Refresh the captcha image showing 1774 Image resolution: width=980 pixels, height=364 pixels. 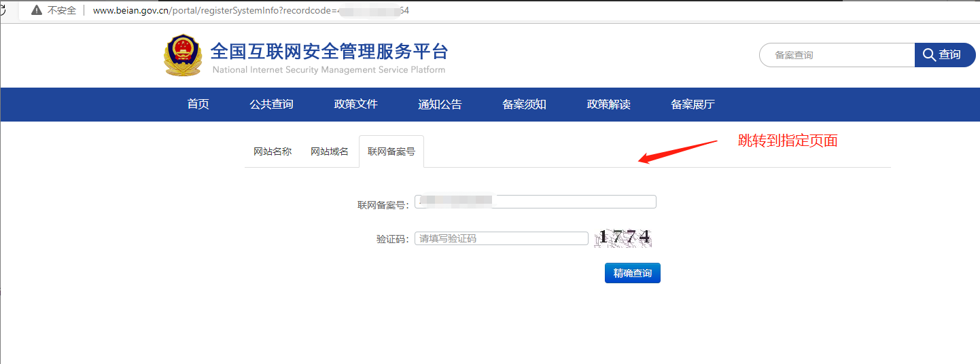click(x=623, y=238)
